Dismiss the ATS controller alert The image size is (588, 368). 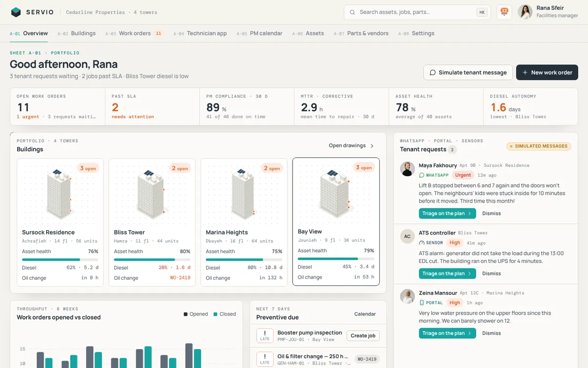[x=491, y=274]
